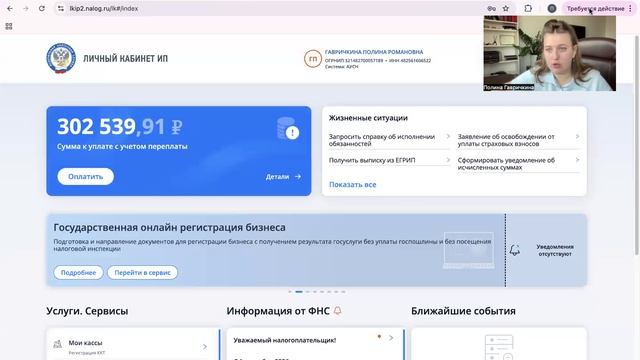The height and width of the screenshot is (360, 640).
Task: Click the chevron on the taxpayer message card
Action: tap(391, 338)
